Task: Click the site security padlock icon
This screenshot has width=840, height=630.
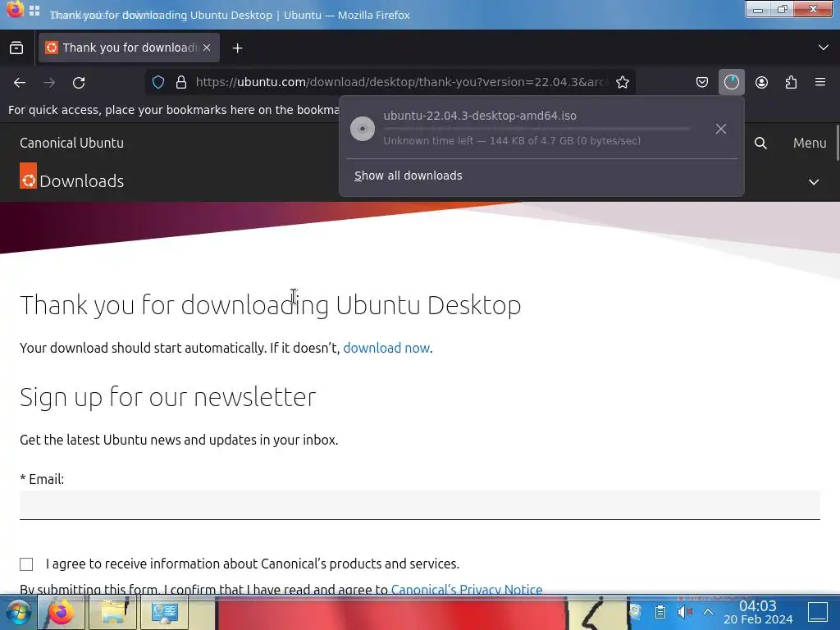Action: coord(181,82)
